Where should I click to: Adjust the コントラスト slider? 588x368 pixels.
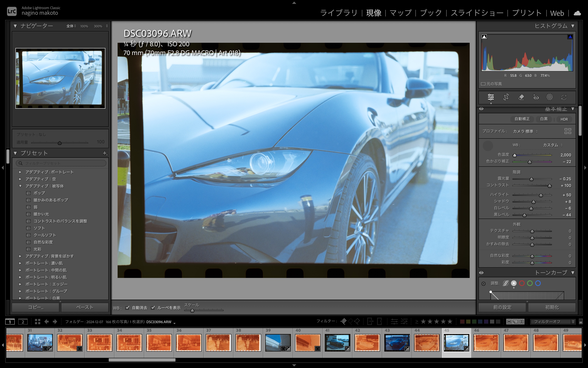(x=532, y=186)
